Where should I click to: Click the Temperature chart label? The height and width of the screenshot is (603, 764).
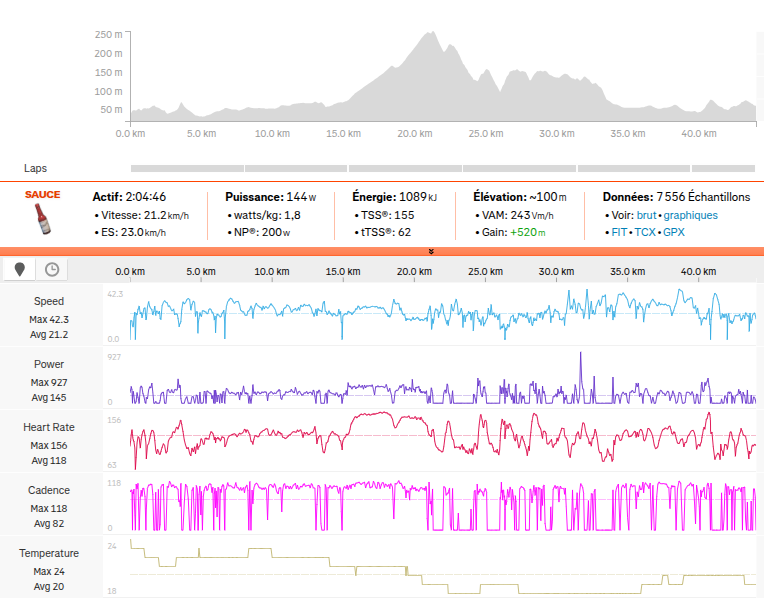pos(49,553)
